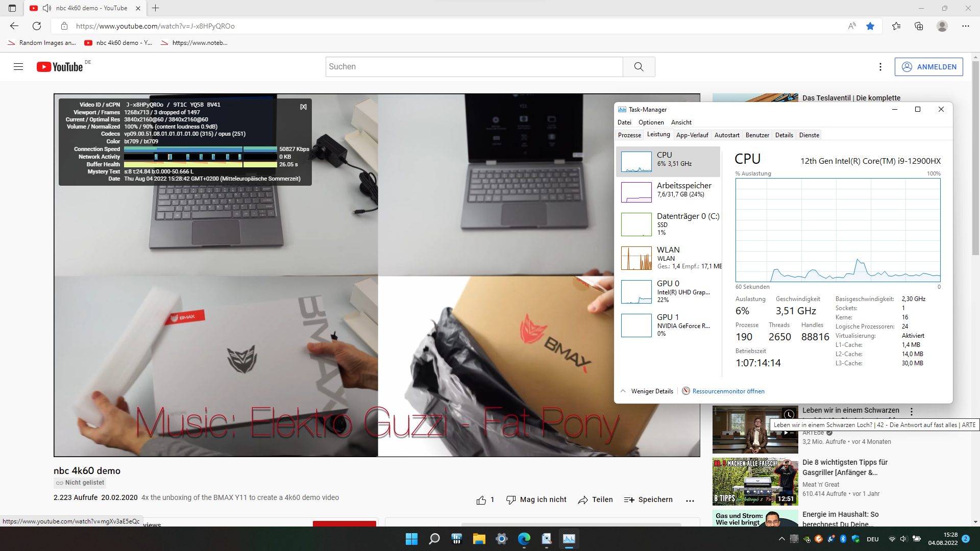Click the ANMELDEN sign-in button

click(928, 67)
